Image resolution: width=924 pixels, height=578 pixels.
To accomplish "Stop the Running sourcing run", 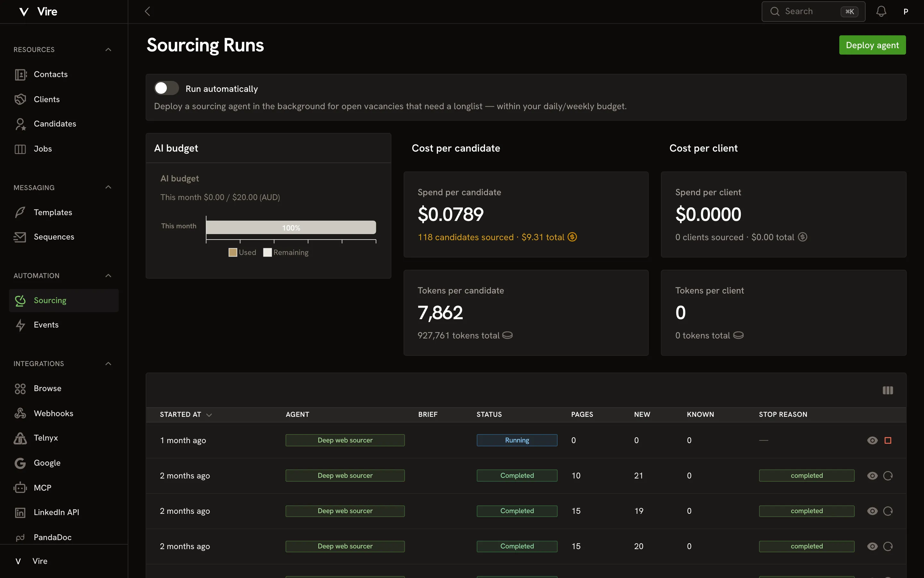I will (888, 440).
